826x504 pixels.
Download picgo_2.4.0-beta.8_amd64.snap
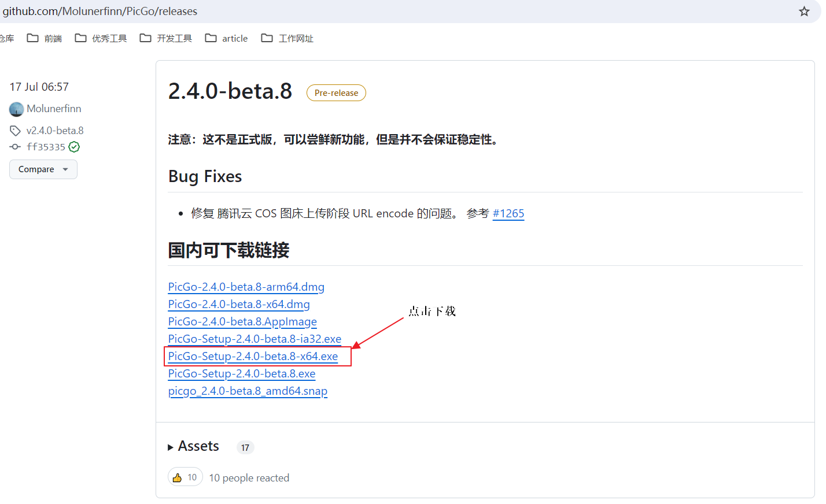pyautogui.click(x=248, y=391)
